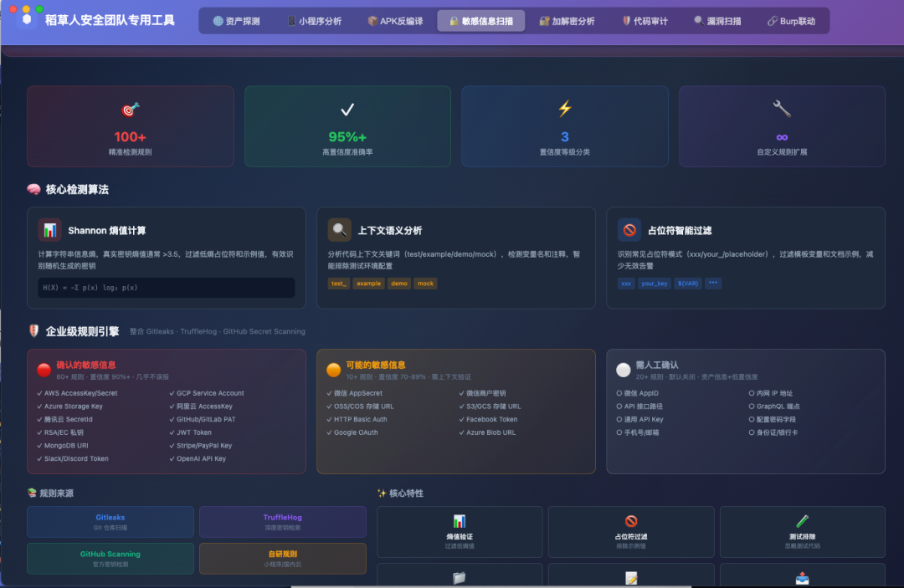Click the prohibition icon in 占位符过滤 card

click(x=631, y=521)
